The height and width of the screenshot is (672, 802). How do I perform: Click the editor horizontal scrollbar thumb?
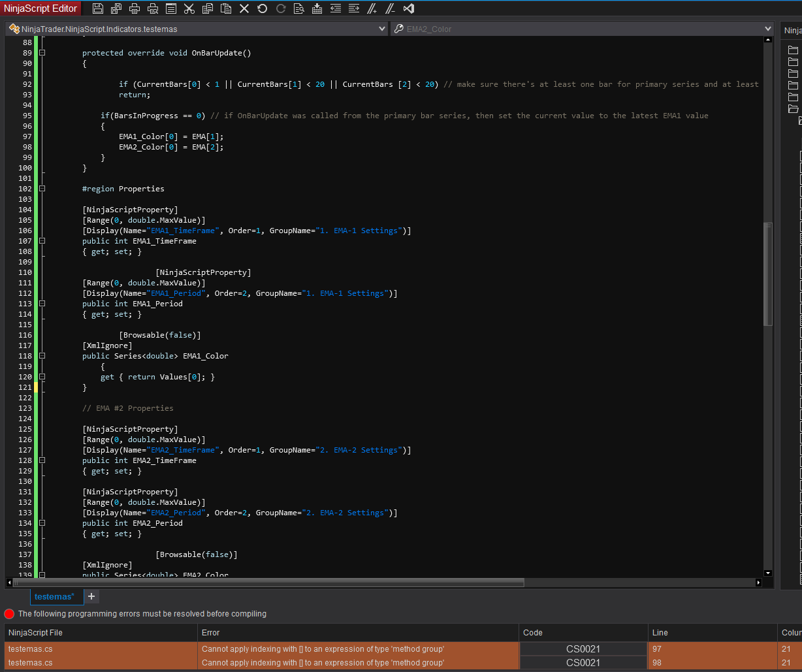[x=268, y=582]
